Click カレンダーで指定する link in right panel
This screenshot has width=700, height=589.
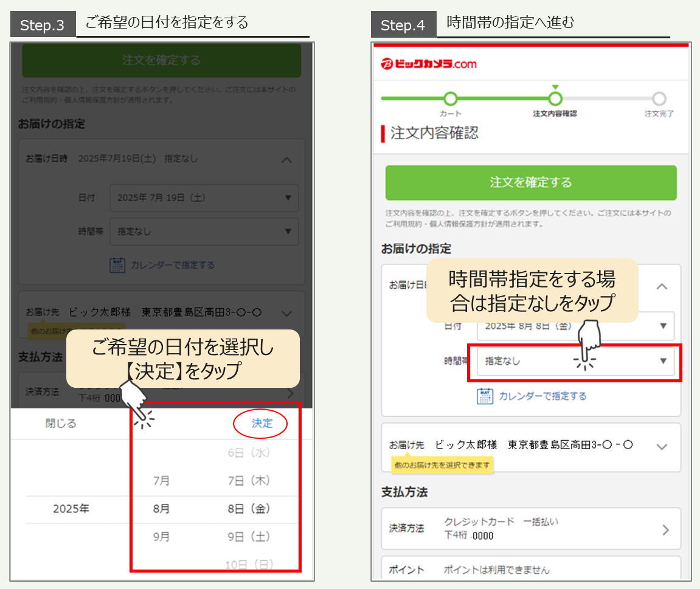542,396
